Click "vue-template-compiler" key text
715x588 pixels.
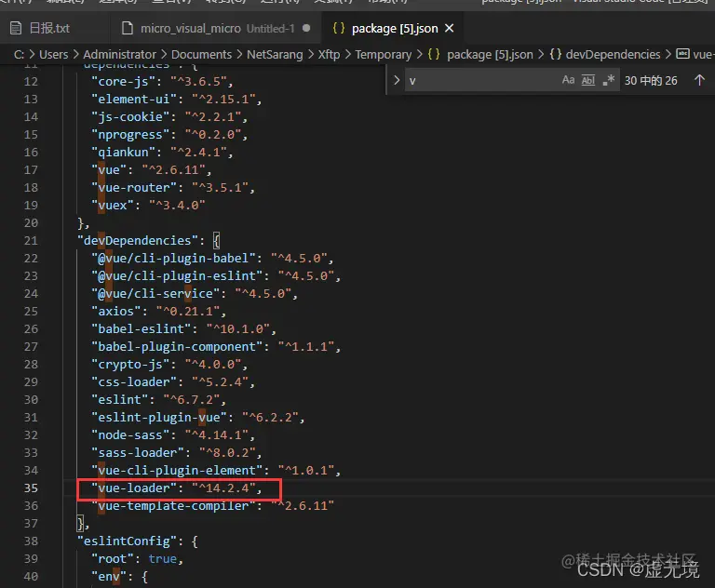173,506
